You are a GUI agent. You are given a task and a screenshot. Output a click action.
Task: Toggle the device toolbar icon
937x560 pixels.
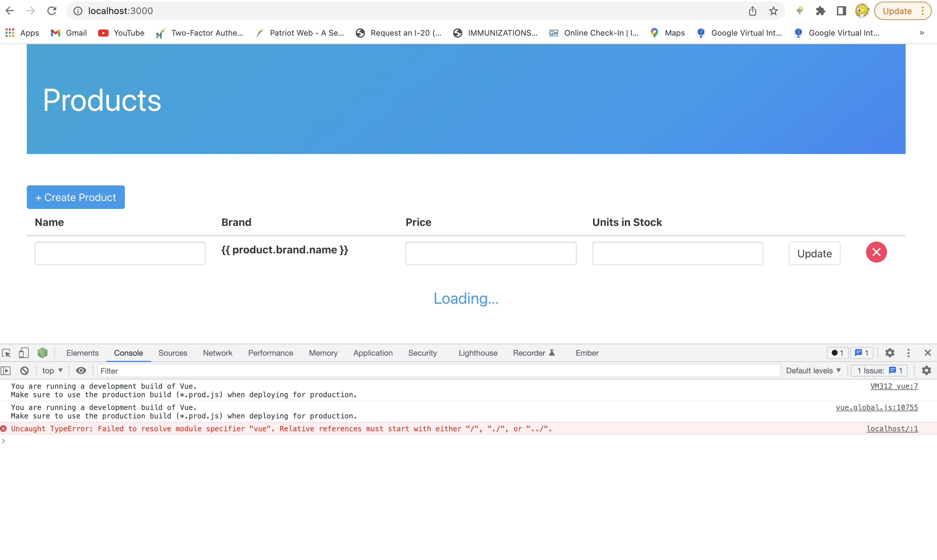24,353
